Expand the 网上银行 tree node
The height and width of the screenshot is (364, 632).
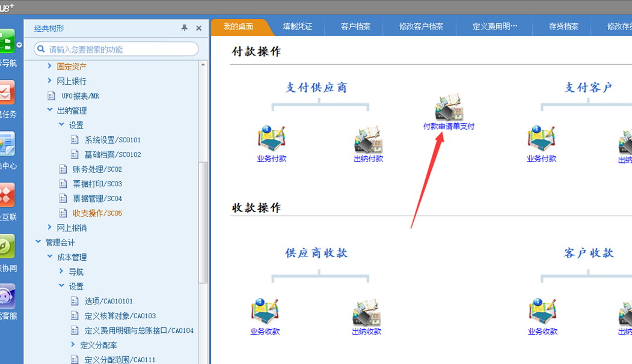(49, 80)
